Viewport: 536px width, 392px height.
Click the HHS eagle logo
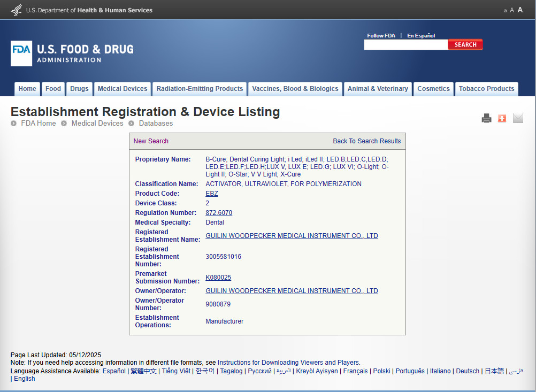(17, 10)
